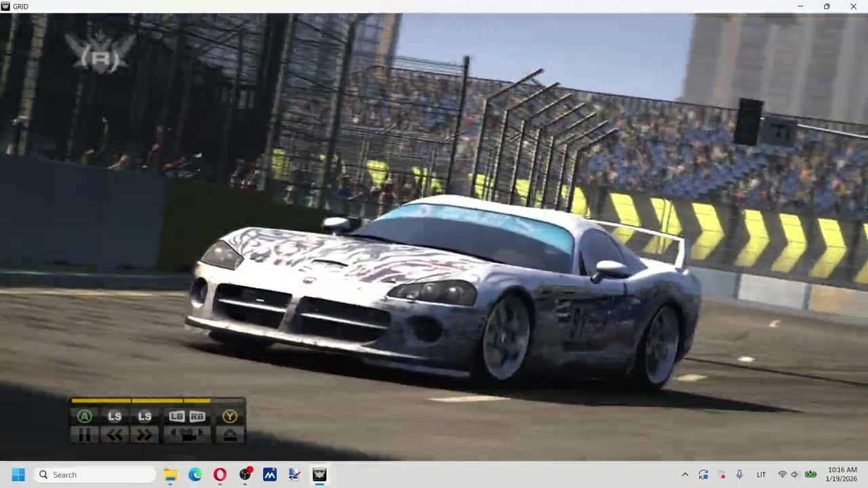
Task: Click the battery status tray icon
Action: [x=810, y=474]
